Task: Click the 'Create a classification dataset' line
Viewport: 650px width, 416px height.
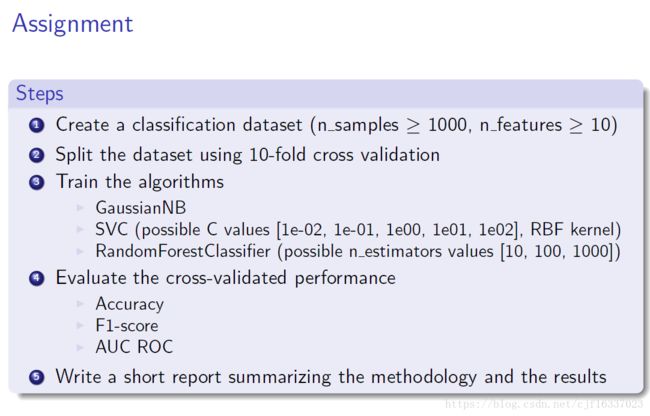Action: tap(337, 125)
